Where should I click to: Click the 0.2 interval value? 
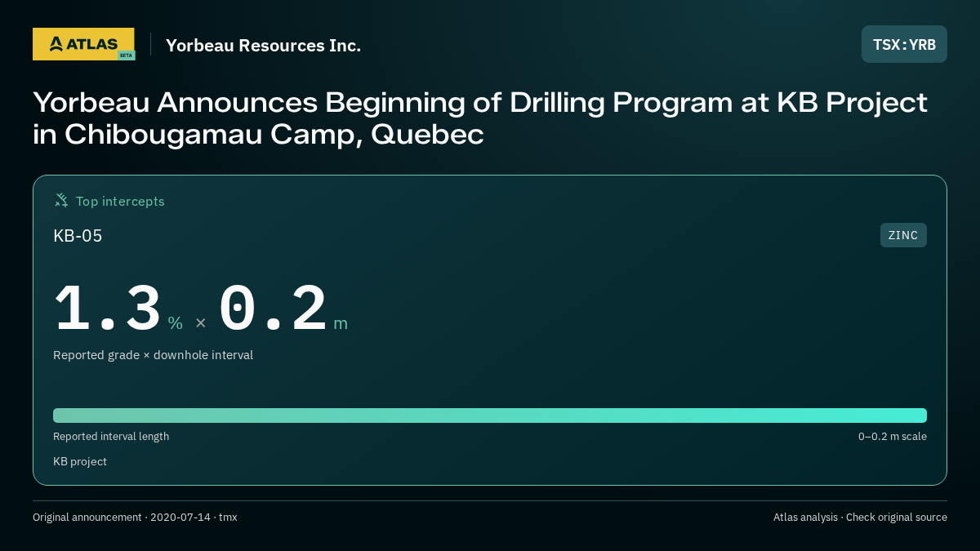click(273, 309)
